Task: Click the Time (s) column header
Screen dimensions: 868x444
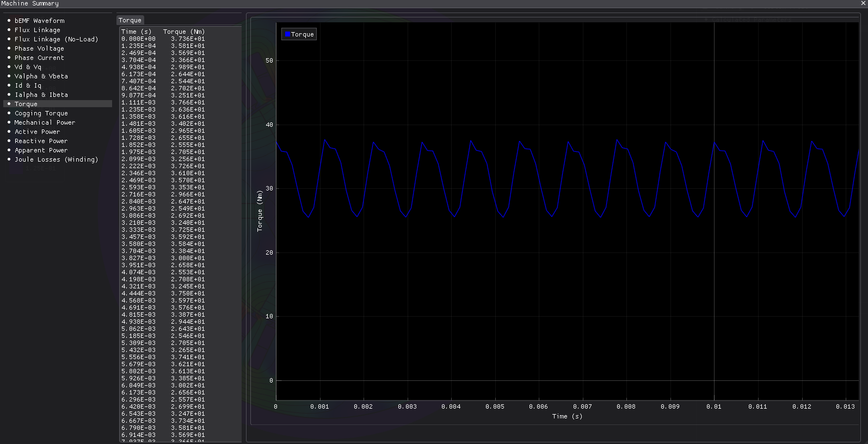Action: [x=136, y=32]
